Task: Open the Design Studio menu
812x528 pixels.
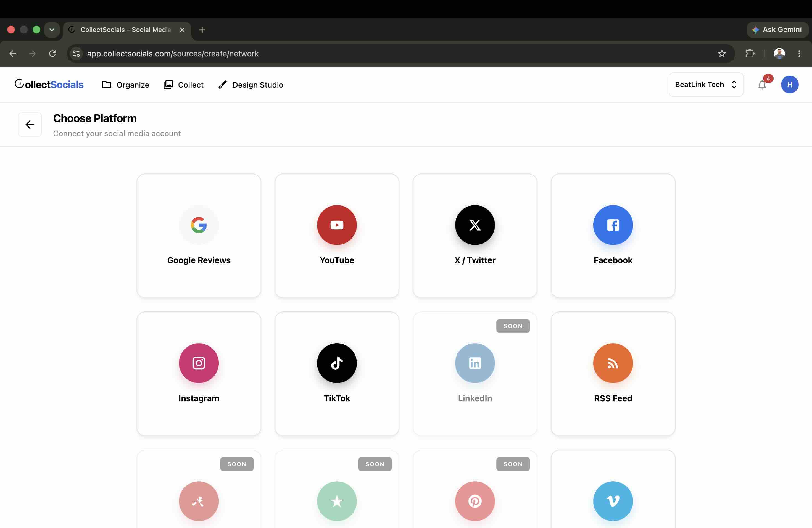Action: coord(251,85)
